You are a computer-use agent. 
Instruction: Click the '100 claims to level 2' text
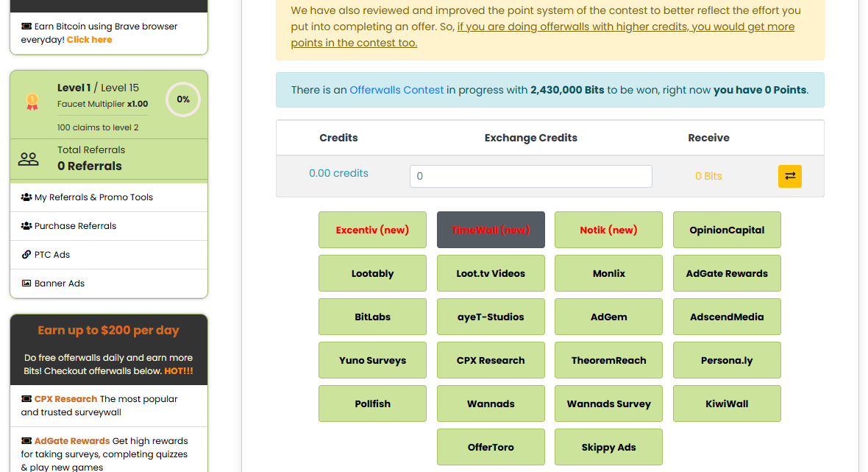98,127
